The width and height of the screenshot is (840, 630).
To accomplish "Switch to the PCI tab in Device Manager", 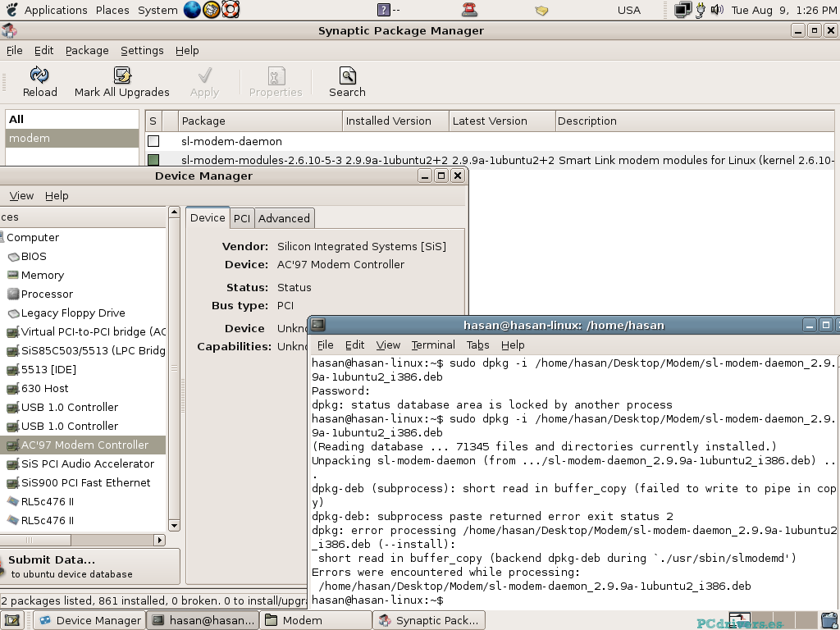I will point(242,218).
